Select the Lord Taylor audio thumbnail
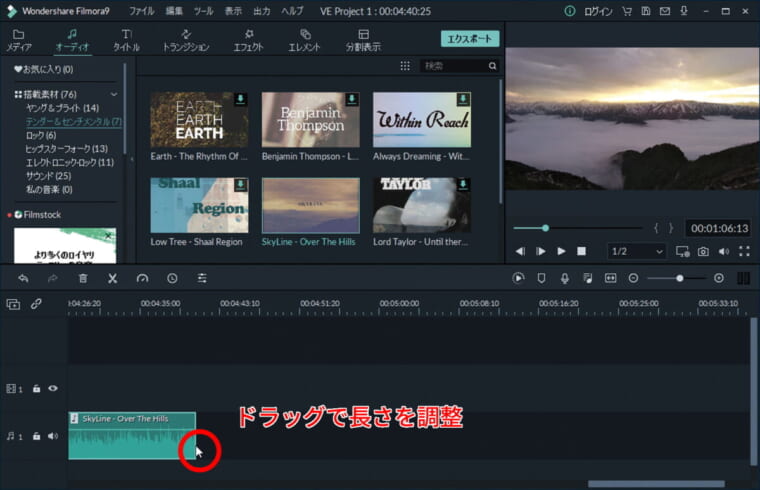This screenshot has width=760, height=490. [x=422, y=205]
